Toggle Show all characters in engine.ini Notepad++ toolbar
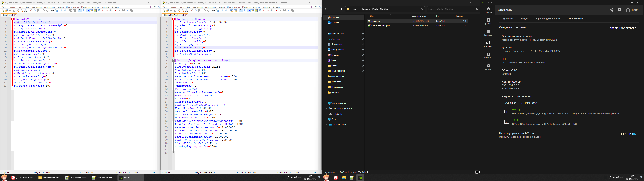This screenshot has height=181, width=644. click(84, 11)
